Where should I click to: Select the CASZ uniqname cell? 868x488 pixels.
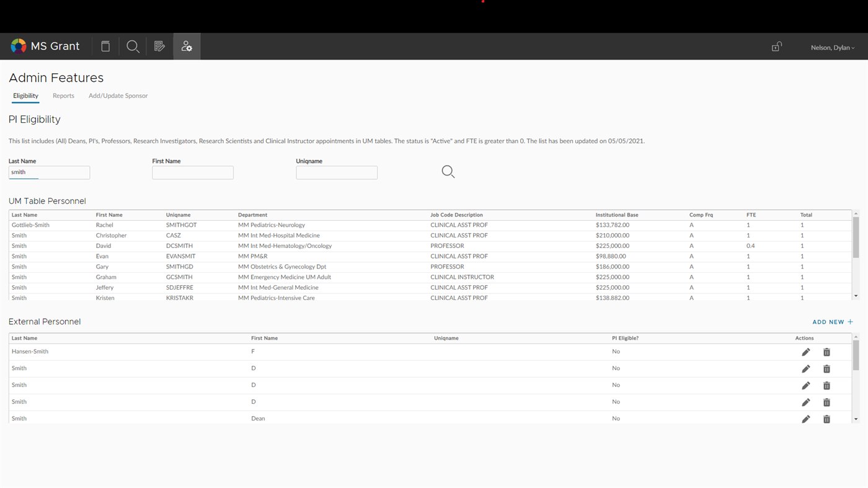(x=174, y=236)
